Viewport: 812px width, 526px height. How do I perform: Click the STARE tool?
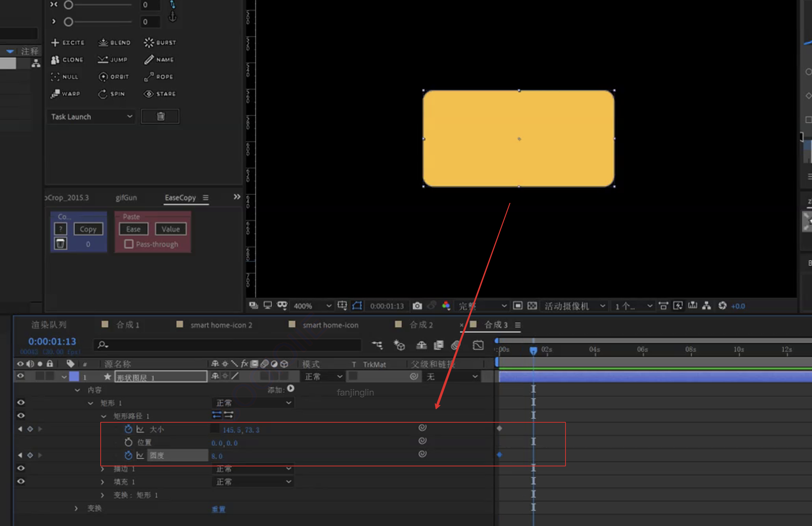(160, 94)
